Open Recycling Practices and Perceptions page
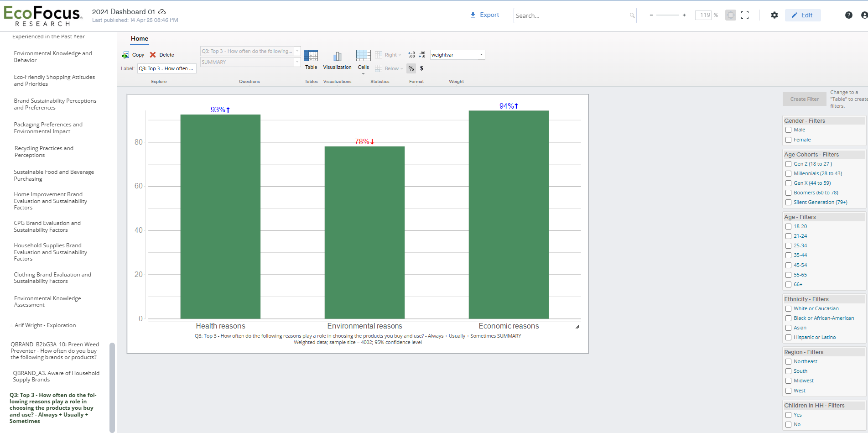 pyautogui.click(x=44, y=151)
